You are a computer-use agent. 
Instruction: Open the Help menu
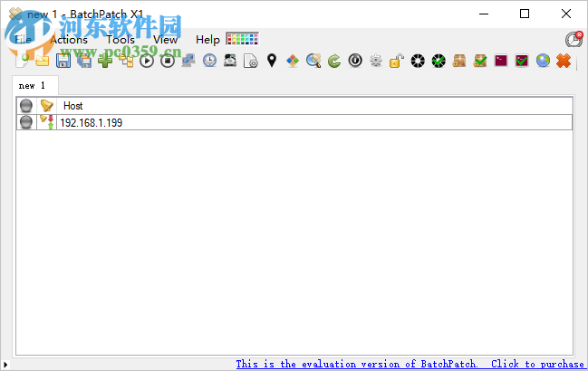coord(207,39)
